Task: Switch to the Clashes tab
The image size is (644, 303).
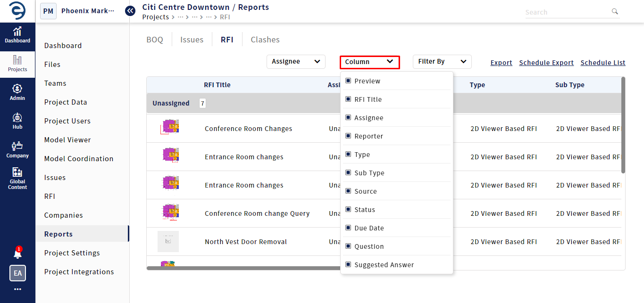Action: [x=265, y=40]
